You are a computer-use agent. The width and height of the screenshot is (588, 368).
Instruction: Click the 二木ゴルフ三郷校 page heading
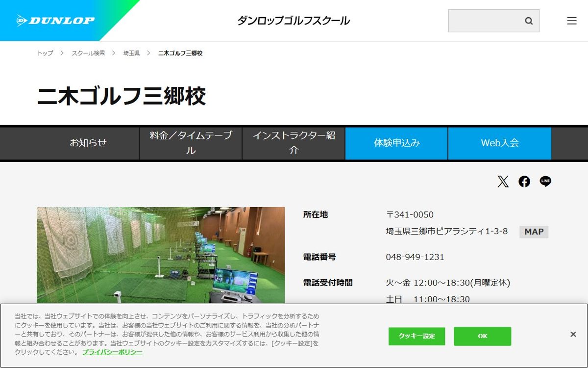[122, 96]
